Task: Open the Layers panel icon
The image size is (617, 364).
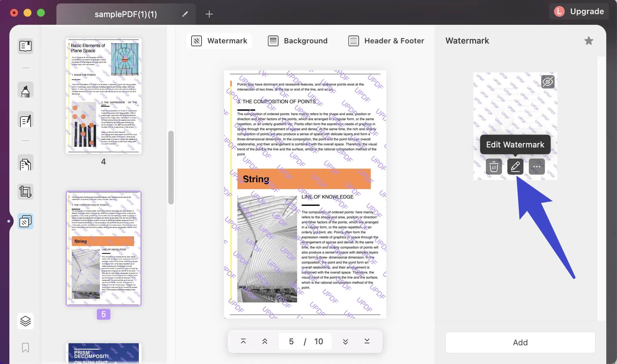Action: click(25, 321)
